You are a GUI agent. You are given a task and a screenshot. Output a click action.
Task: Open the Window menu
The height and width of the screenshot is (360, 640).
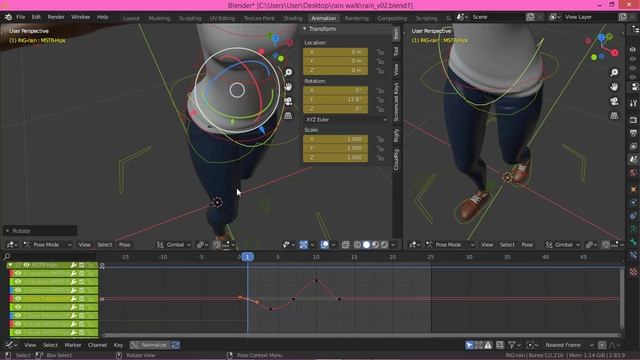point(80,17)
